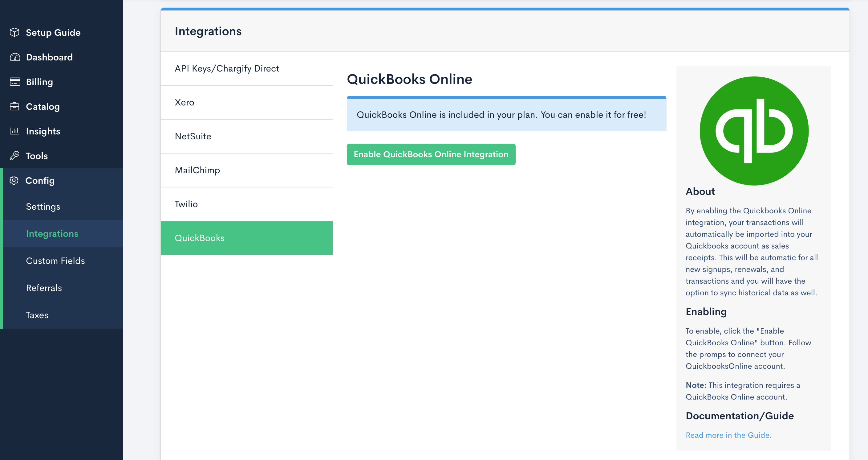Click the QuickBooks Online heading
This screenshot has width=868, height=460.
coord(409,79)
